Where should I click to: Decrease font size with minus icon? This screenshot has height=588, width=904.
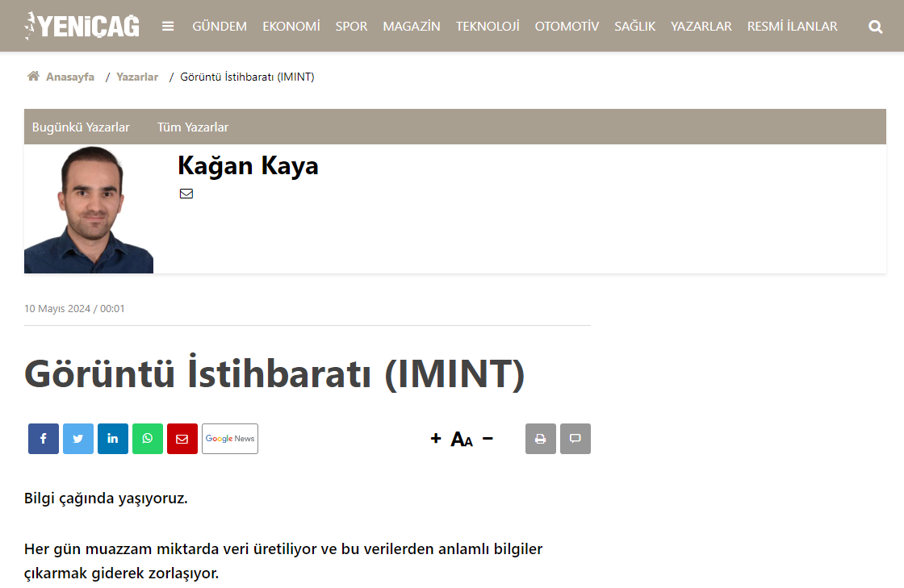[x=488, y=439]
